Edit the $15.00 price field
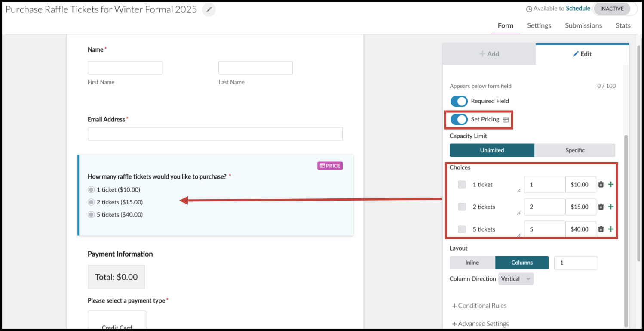The height and width of the screenshot is (331, 644). click(581, 207)
